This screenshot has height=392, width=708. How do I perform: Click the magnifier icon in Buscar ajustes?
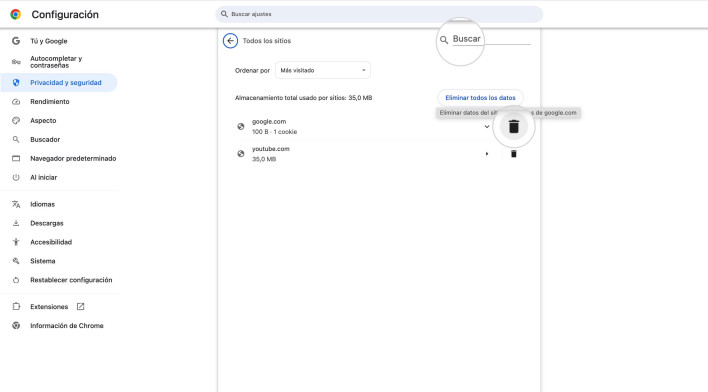(x=224, y=14)
